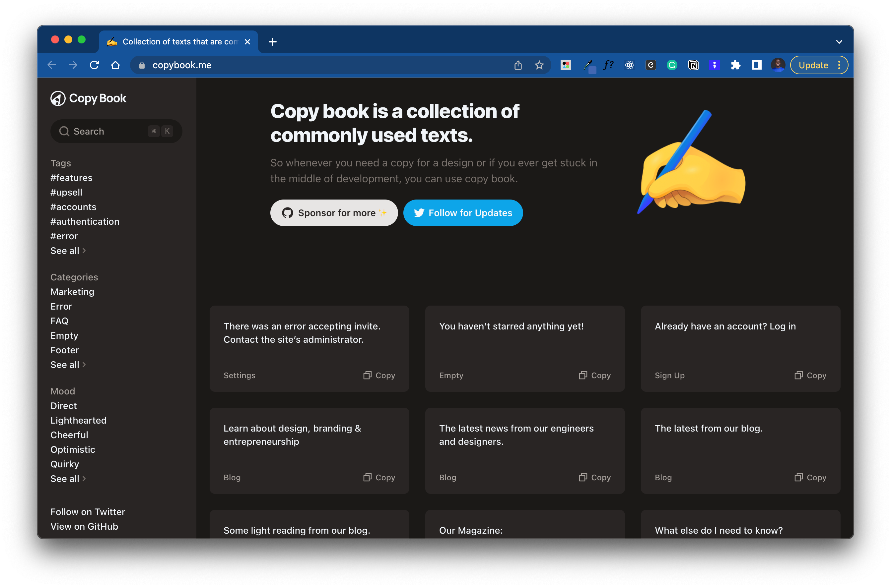Expand the tab search dropdown arrow

tap(839, 42)
